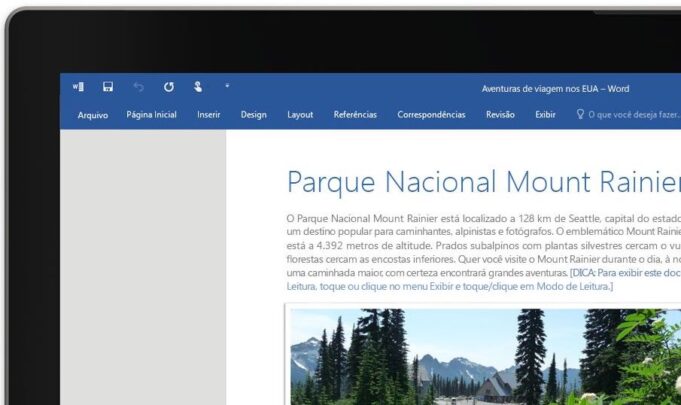Image resolution: width=681 pixels, height=405 pixels.
Task: Save the document with the floppy disk icon
Action: pos(108,87)
